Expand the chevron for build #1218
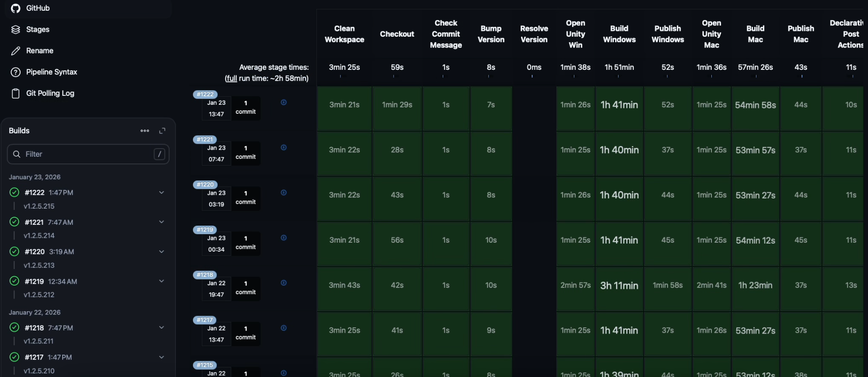This screenshot has width=868, height=377. tap(162, 328)
